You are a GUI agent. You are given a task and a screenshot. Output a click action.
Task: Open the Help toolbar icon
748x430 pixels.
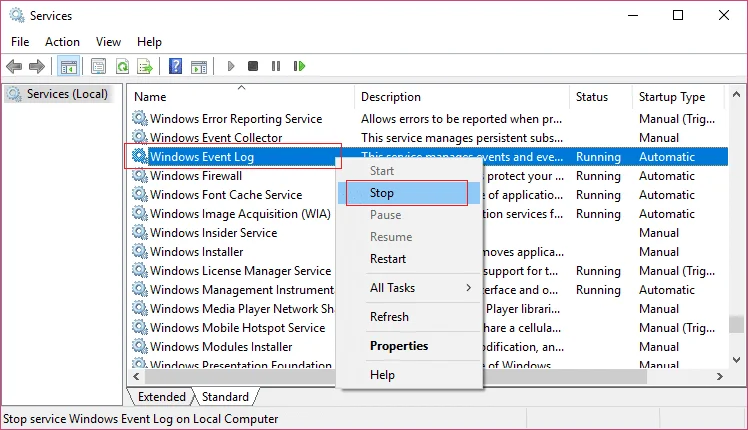tap(176, 66)
